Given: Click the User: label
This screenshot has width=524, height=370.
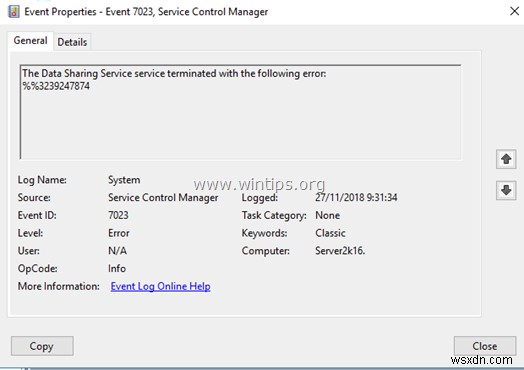Looking at the screenshot, I should (28, 251).
